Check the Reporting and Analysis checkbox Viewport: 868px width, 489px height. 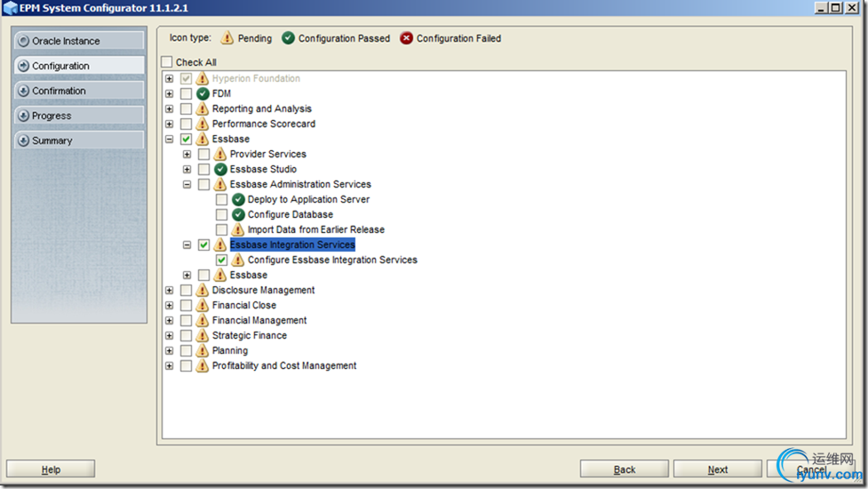pos(186,108)
